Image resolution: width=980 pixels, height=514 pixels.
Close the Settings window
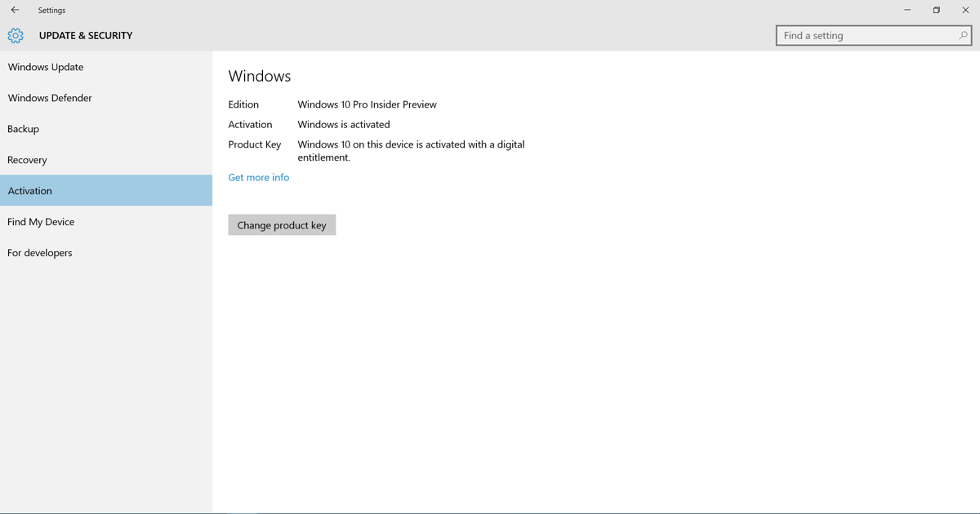tap(965, 10)
